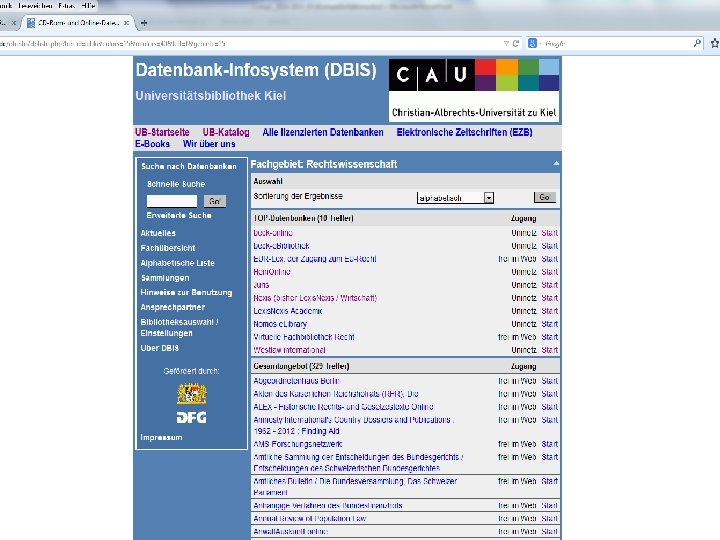The width and height of the screenshot is (720, 540).
Task: Collapse the Fachgebiet section with the top arrow
Action: tap(556, 163)
